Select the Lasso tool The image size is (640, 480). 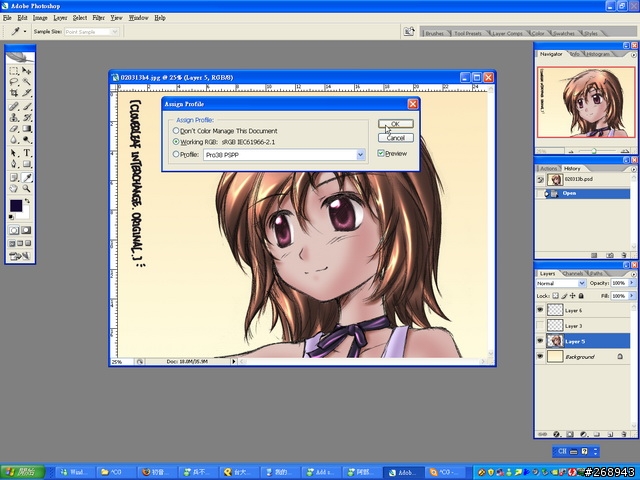(x=14, y=82)
